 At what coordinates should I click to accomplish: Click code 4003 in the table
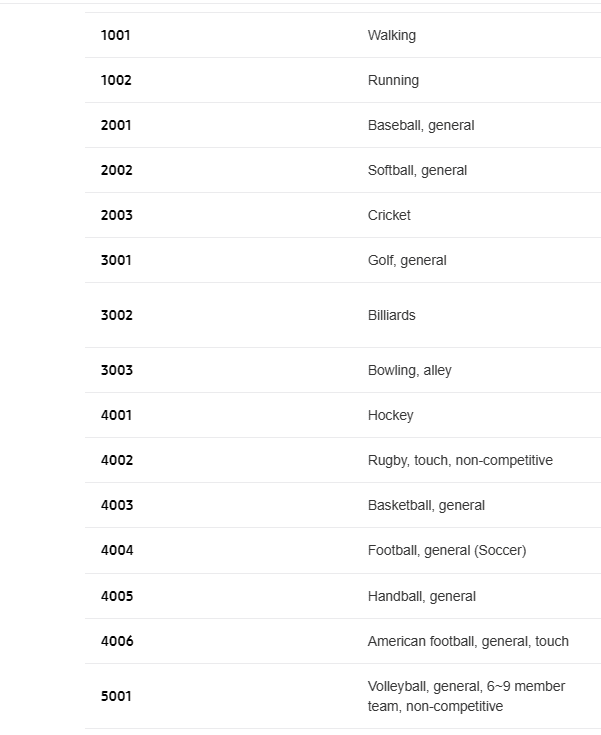(x=117, y=505)
